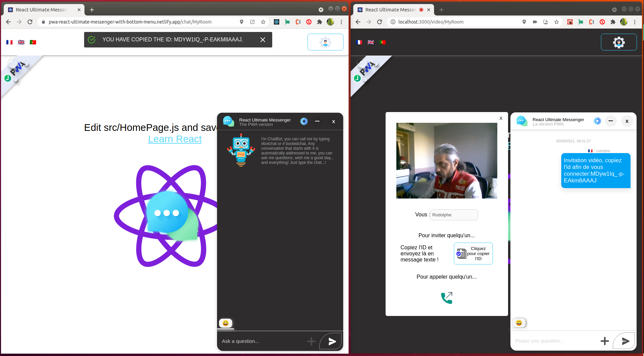
Task: Select Portuguese flag in left window
Action: pos(33,42)
